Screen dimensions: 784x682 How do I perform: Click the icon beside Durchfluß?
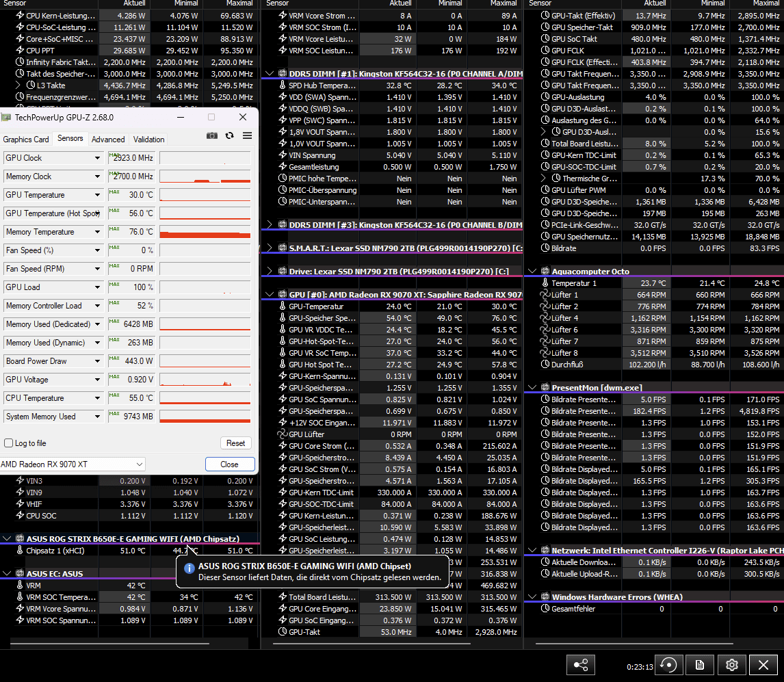[545, 364]
